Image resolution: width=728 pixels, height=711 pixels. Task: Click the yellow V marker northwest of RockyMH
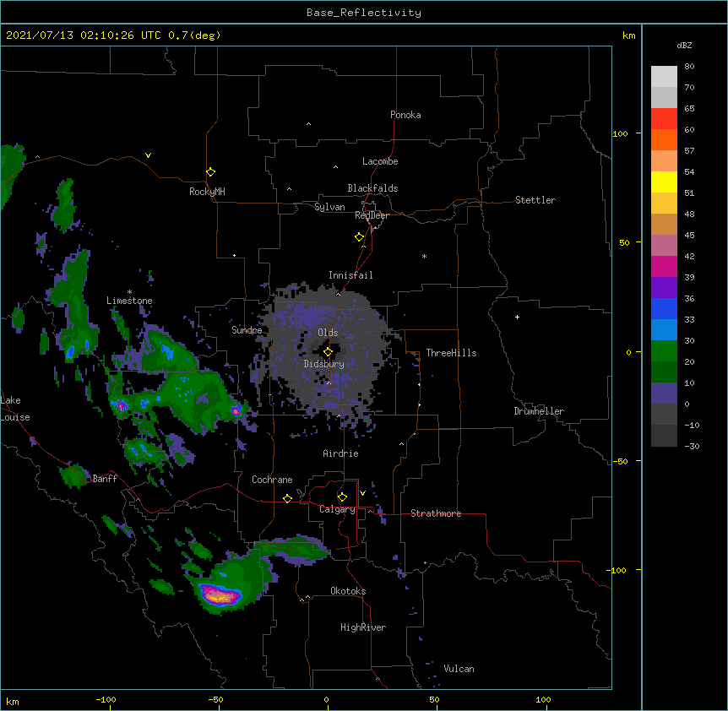[x=148, y=155]
